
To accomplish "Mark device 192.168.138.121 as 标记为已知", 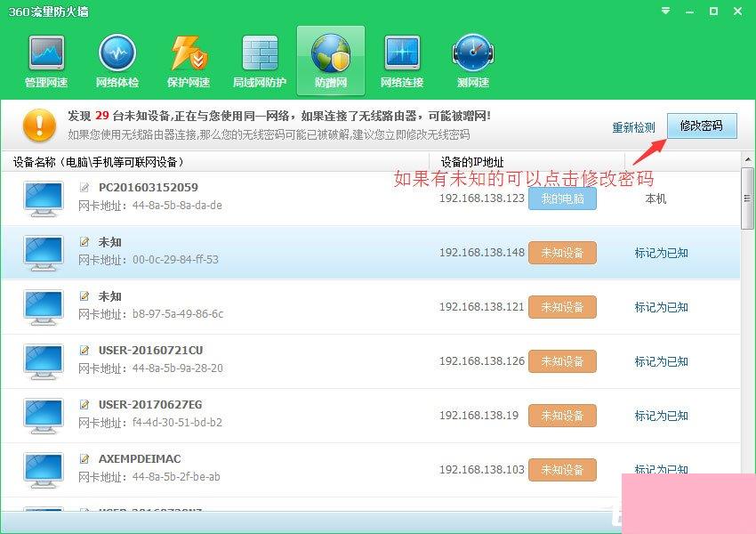I will point(661,307).
